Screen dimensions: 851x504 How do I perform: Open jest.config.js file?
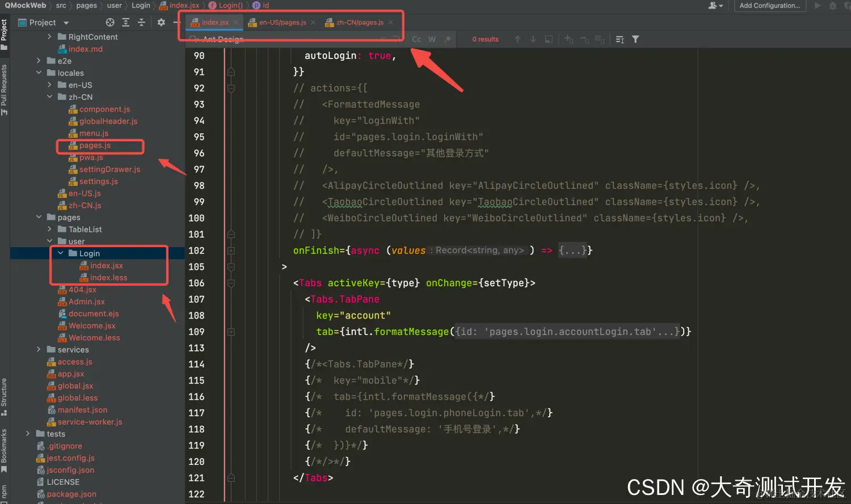pyautogui.click(x=70, y=458)
